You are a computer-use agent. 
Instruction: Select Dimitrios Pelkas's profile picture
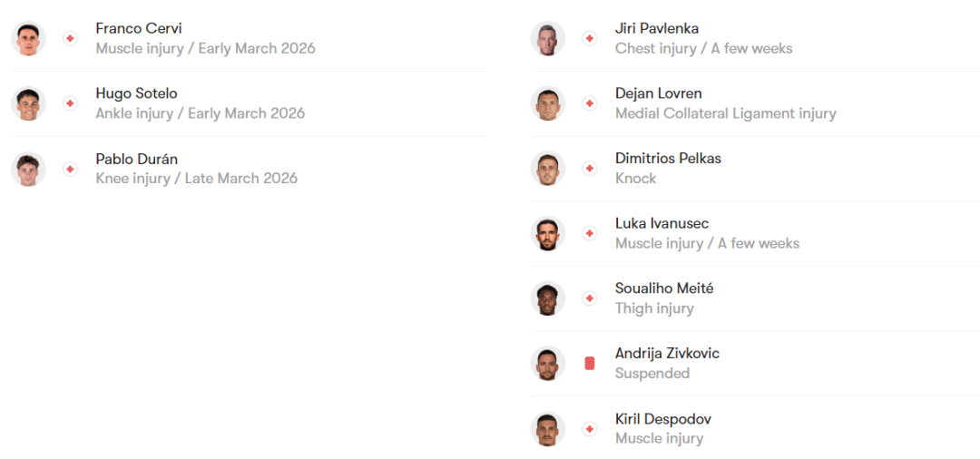[x=548, y=169]
